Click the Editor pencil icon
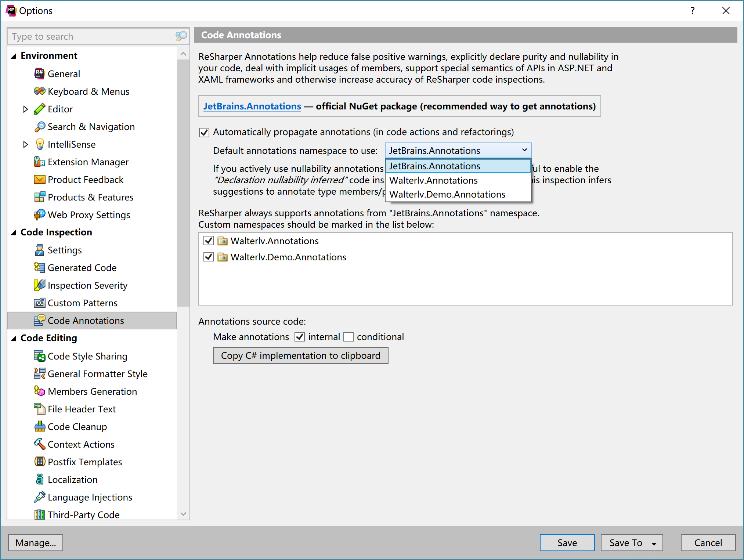This screenshot has height=560, width=744. pos(39,109)
